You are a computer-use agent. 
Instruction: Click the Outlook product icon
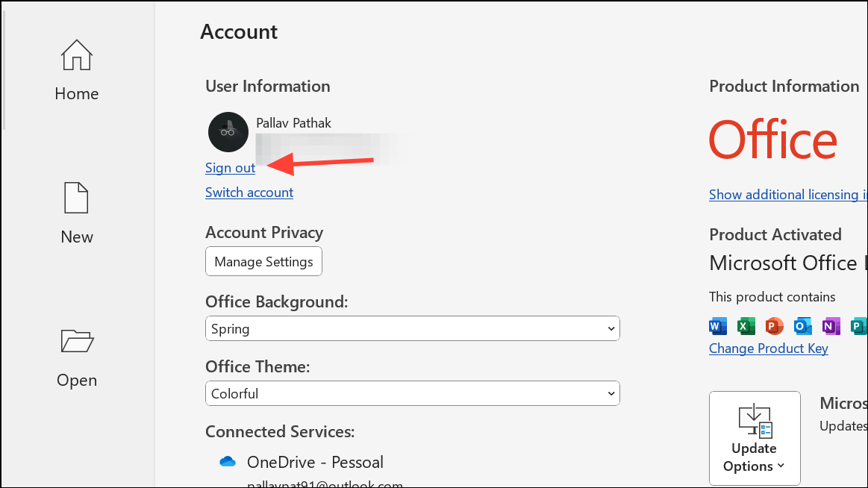click(x=802, y=326)
